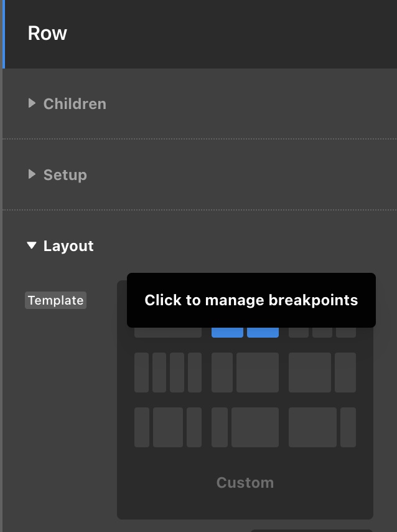This screenshot has height=532, width=397.
Task: Pick the three equal columns template
Action: pyautogui.click(x=322, y=332)
